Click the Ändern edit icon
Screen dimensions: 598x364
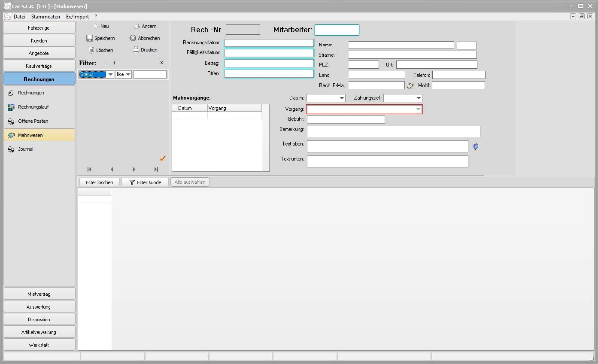137,26
